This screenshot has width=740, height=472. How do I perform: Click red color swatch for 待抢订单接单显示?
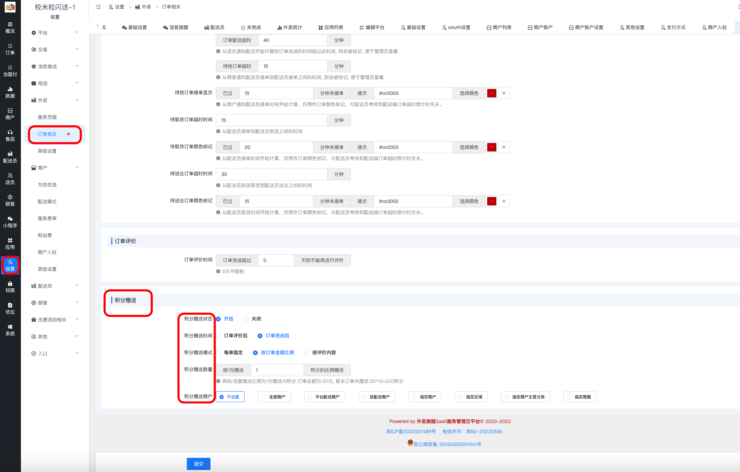(x=491, y=93)
